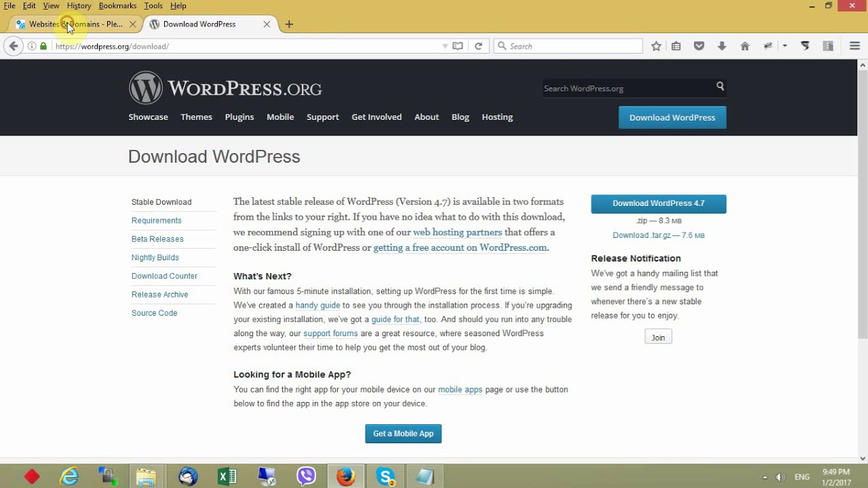Click the vertical page scrollbar thumb

coord(863,203)
